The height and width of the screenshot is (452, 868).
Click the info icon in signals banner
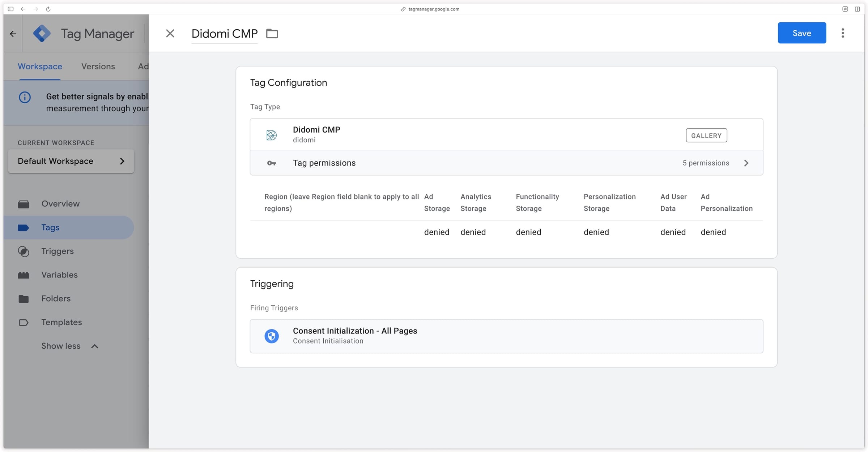click(25, 97)
